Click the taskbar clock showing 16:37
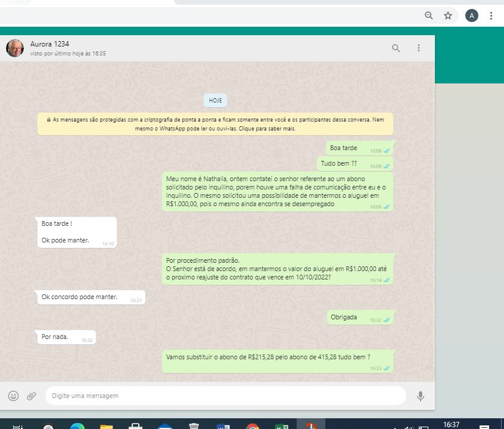Viewport: 504px width, 429px height. click(x=452, y=425)
